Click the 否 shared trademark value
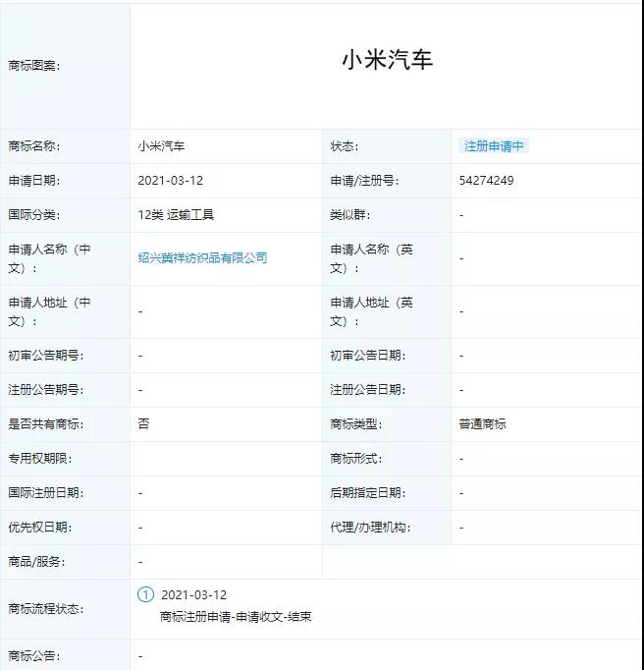This screenshot has height=670, width=644. click(x=143, y=423)
